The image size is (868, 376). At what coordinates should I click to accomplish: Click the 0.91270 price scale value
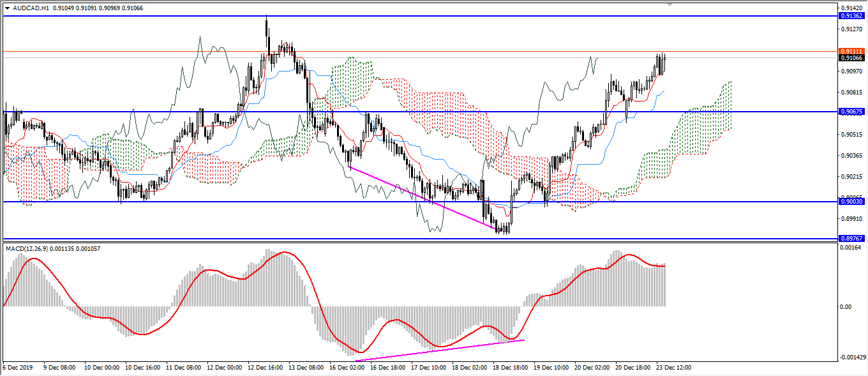click(x=853, y=29)
